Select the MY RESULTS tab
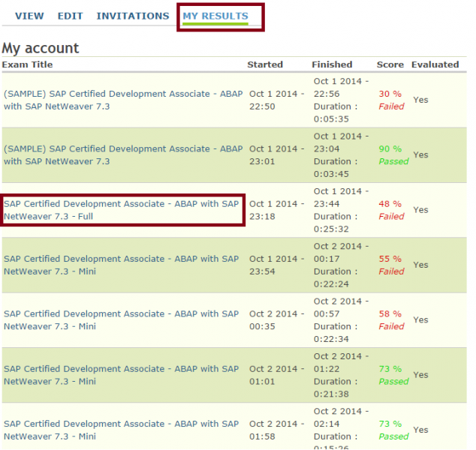476x450 pixels. pyautogui.click(x=215, y=16)
